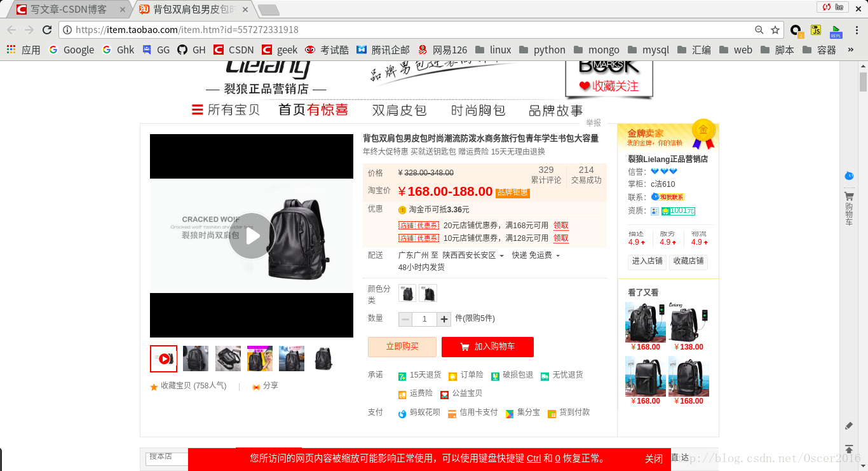Click the 立即购买 button

pos(402,347)
